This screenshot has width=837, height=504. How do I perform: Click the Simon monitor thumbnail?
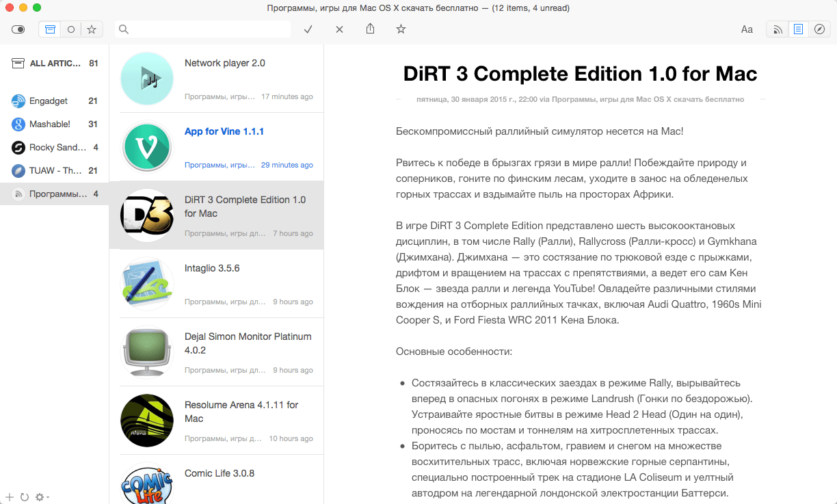(147, 352)
